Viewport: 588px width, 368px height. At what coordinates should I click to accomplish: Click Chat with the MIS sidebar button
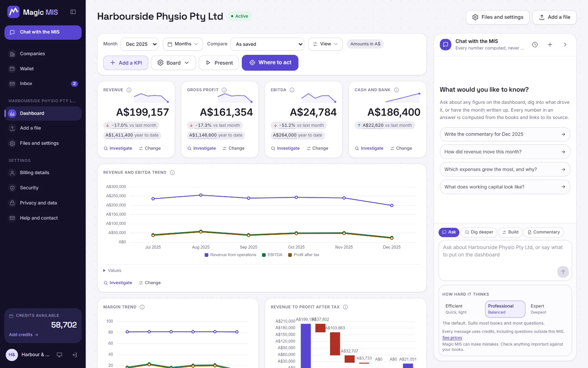pos(43,32)
